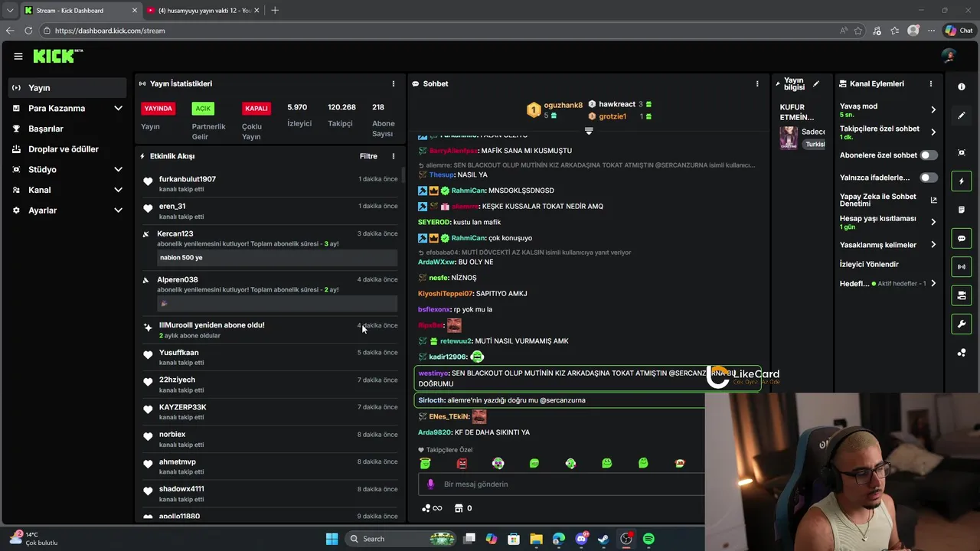The width and height of the screenshot is (980, 551).
Task: Click the YAYINDA status badge
Action: coord(158,109)
